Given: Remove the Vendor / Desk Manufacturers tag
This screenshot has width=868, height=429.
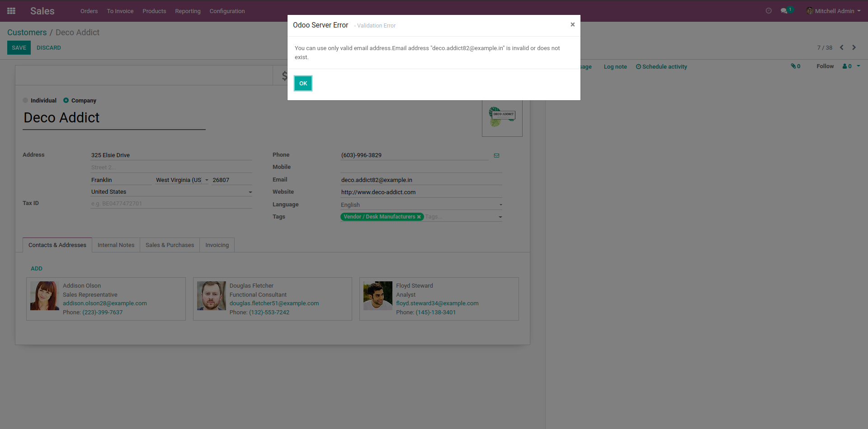Looking at the screenshot, I should (419, 217).
